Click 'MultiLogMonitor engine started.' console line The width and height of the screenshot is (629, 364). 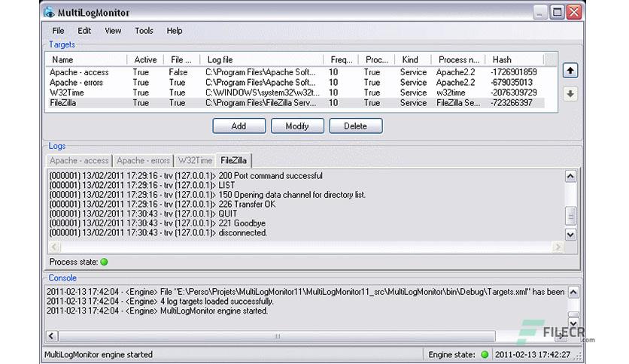pyautogui.click(x=157, y=311)
